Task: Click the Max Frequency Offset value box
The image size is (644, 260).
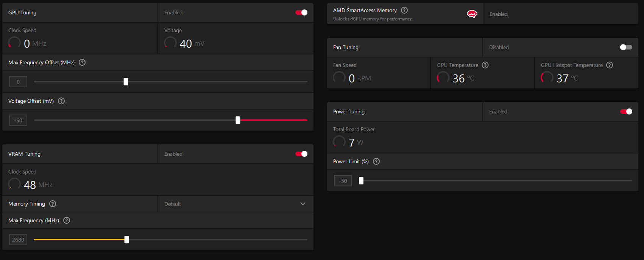Action: pyautogui.click(x=18, y=82)
